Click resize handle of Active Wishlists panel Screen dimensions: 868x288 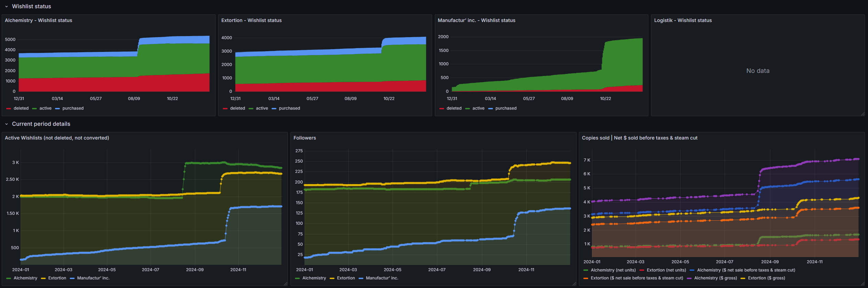coord(285,284)
